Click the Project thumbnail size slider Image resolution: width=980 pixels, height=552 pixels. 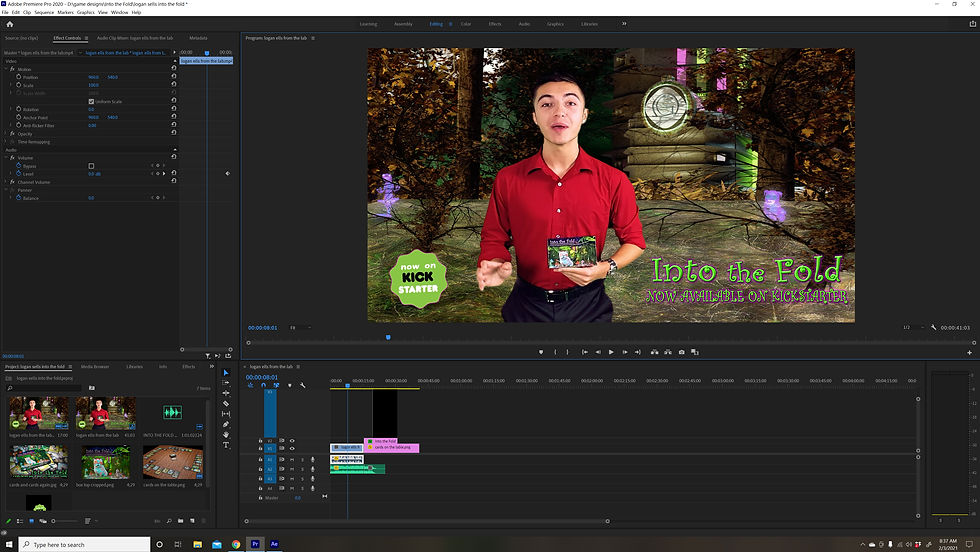pyautogui.click(x=65, y=521)
